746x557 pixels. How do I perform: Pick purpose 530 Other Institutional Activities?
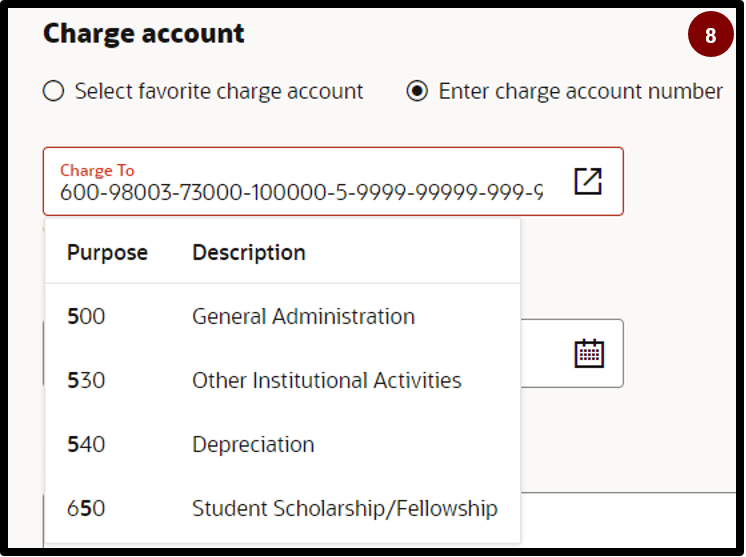pyautogui.click(x=283, y=380)
